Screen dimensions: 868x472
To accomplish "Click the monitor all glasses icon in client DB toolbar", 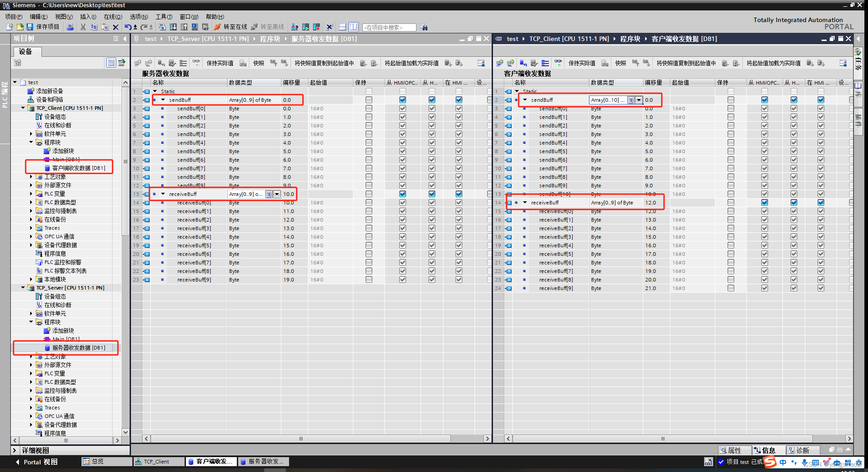I will pos(558,63).
